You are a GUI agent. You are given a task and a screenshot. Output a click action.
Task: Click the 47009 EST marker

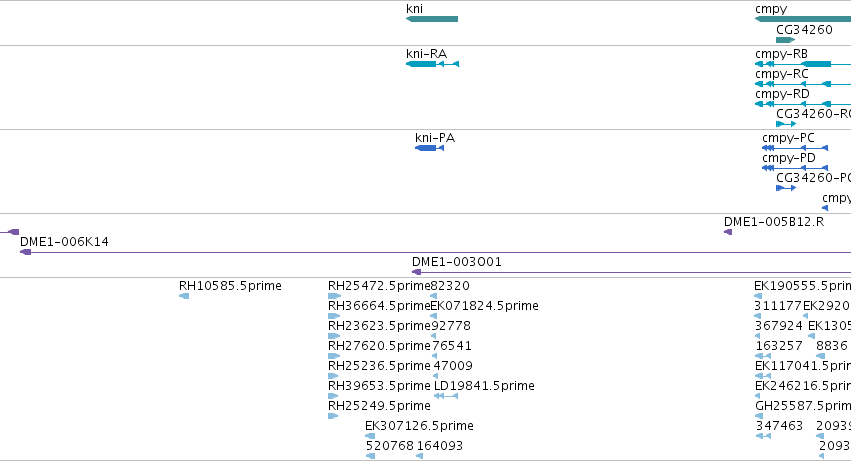coord(435,376)
